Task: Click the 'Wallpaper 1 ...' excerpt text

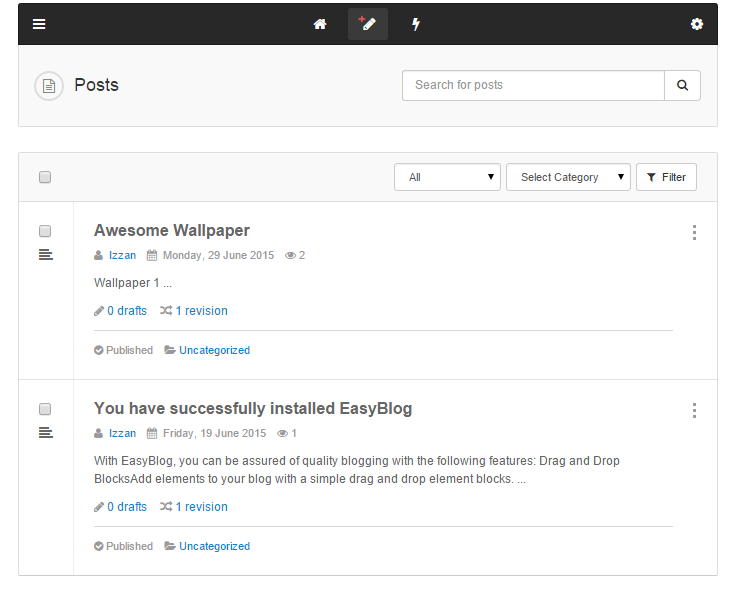Action: click(x=133, y=283)
